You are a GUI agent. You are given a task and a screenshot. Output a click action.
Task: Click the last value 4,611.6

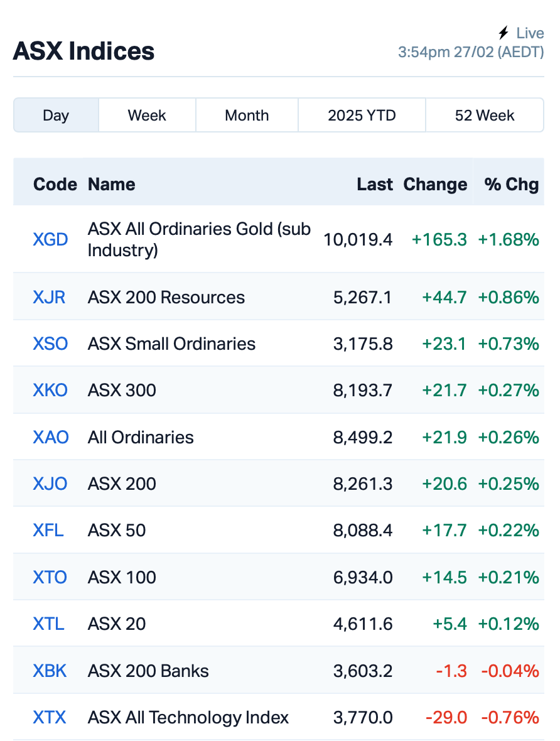tap(363, 624)
